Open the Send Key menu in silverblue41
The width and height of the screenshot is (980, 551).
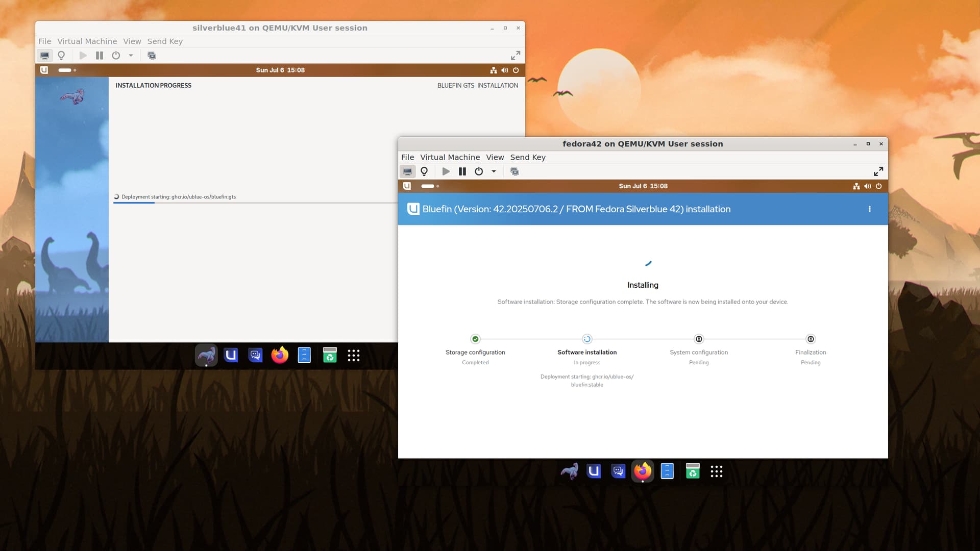[164, 41]
